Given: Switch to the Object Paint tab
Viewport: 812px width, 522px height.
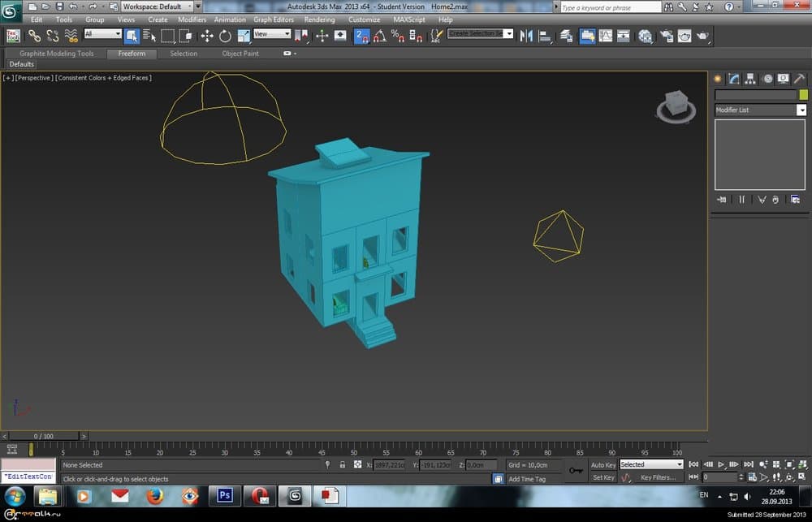Looking at the screenshot, I should [x=240, y=54].
